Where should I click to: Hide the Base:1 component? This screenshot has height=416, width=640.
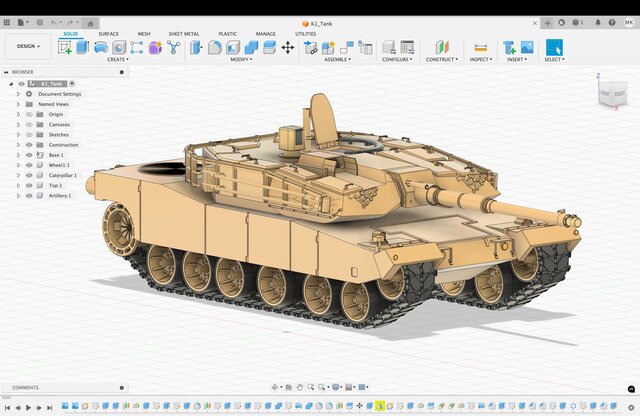tap(29, 155)
